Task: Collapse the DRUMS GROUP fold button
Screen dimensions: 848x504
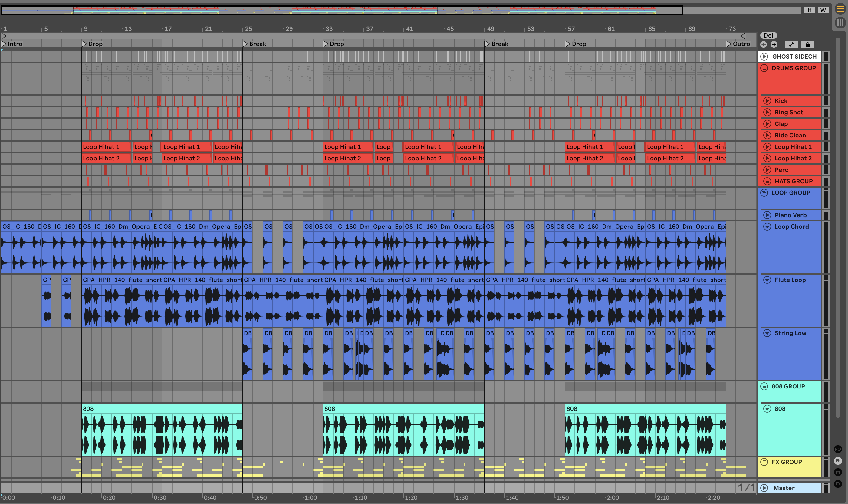Action: coord(764,68)
